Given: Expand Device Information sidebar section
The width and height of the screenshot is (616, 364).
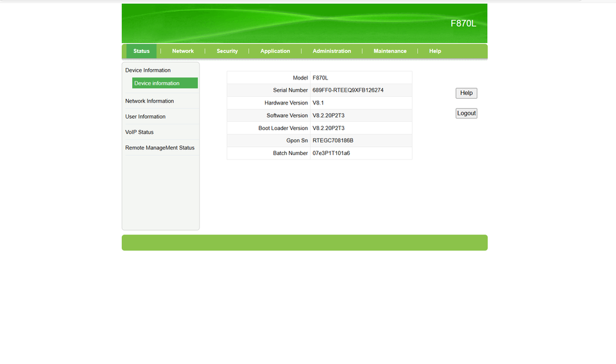Looking at the screenshot, I should [148, 70].
